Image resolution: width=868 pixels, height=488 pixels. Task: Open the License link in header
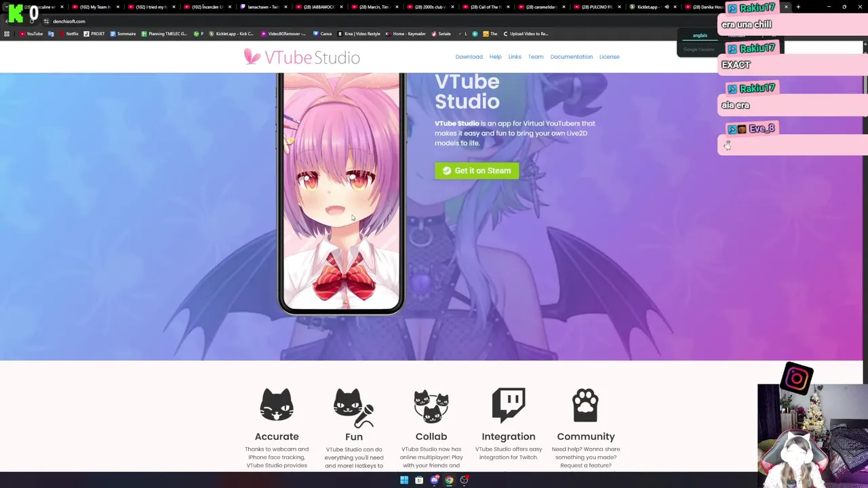609,57
